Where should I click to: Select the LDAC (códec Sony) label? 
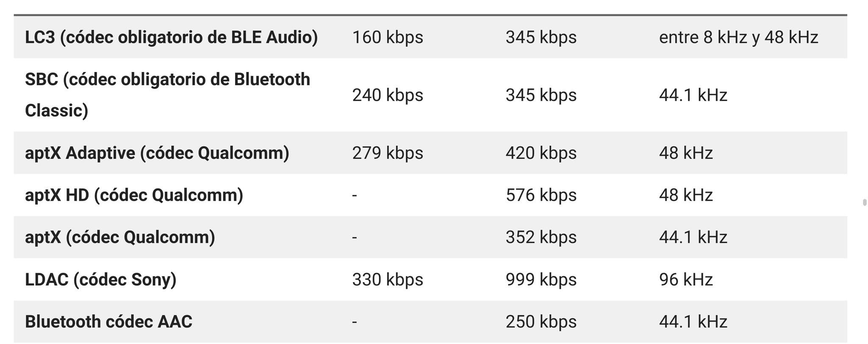pos(101,280)
